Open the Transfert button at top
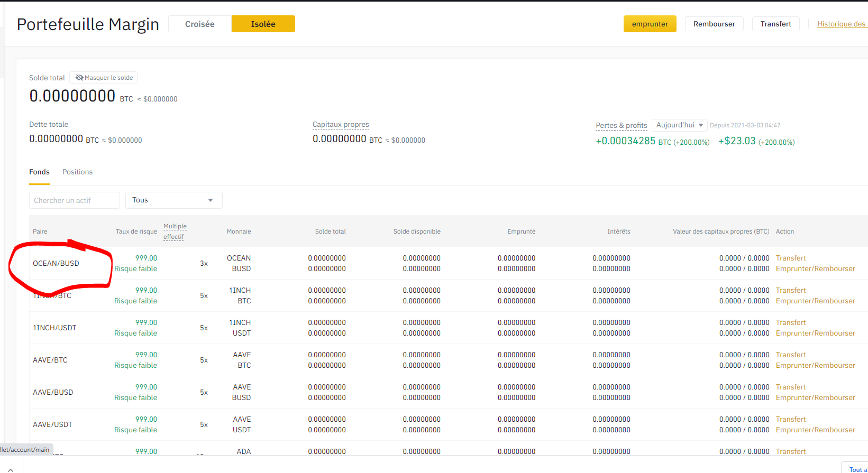The height and width of the screenshot is (473, 868). (x=775, y=24)
